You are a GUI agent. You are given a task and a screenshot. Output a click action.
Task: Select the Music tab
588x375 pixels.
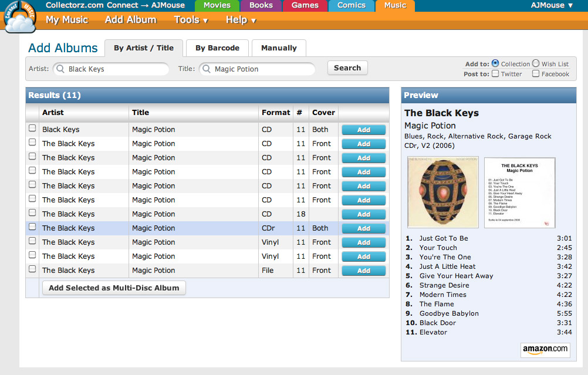(396, 5)
